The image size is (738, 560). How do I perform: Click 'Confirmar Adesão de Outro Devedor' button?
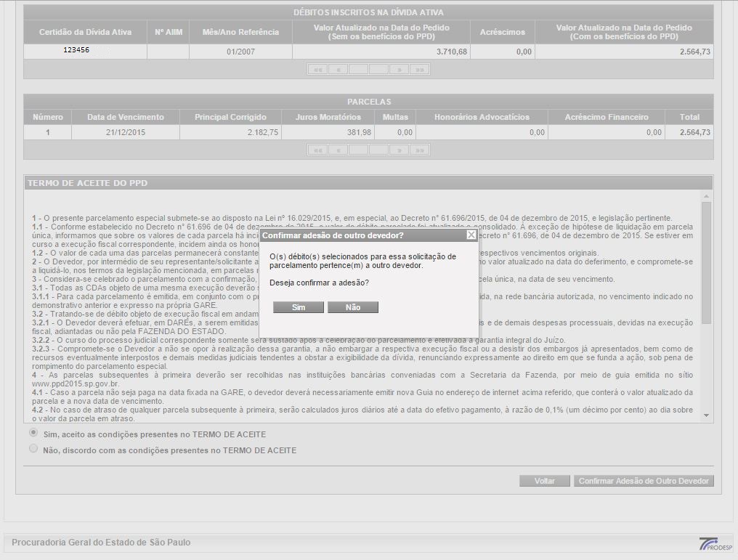tap(644, 481)
